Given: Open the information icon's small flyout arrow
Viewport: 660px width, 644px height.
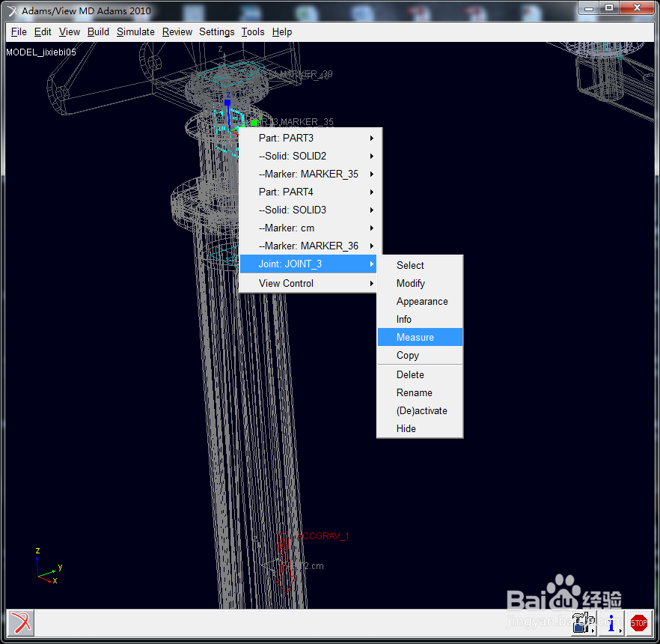Looking at the screenshot, I should 620,631.
